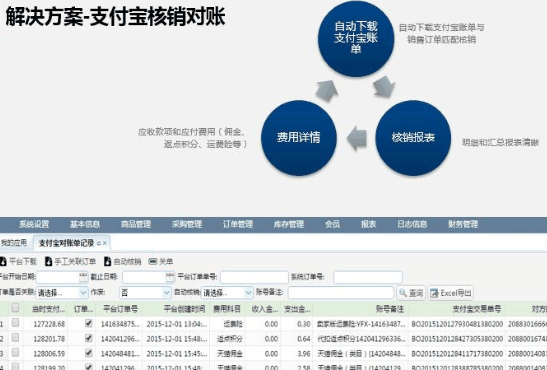The width and height of the screenshot is (547, 370).
Task: Toggle 订单 checkbox in row 128201.78
Action: click(x=89, y=338)
